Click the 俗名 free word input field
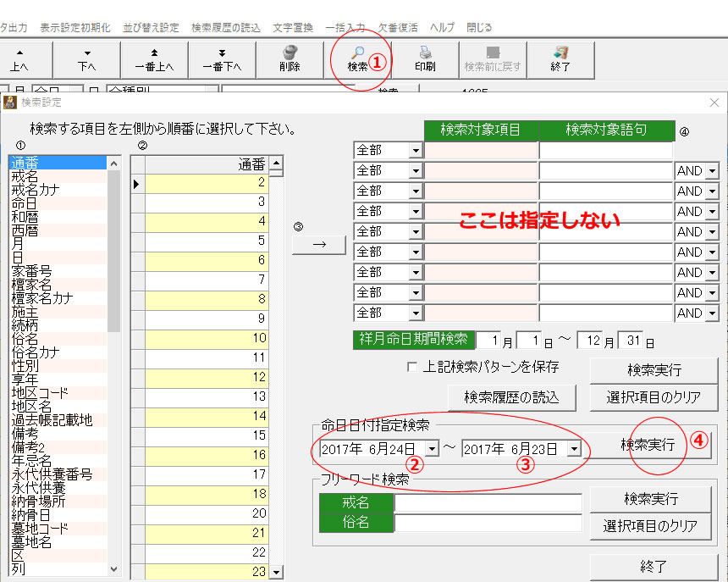This screenshot has height=582, width=728. tap(488, 523)
